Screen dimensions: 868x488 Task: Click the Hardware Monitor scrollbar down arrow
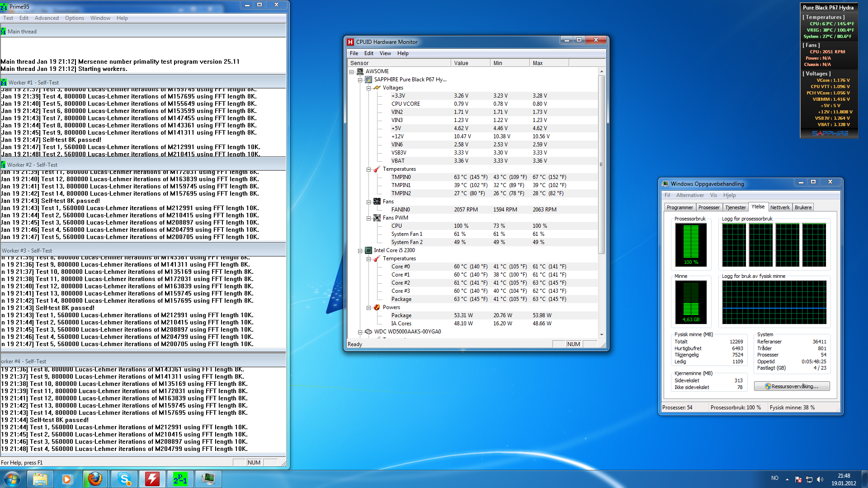[x=601, y=335]
